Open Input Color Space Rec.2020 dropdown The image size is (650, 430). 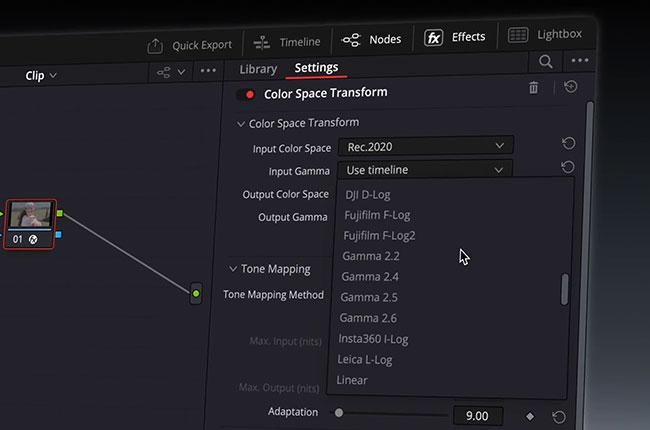pos(426,146)
